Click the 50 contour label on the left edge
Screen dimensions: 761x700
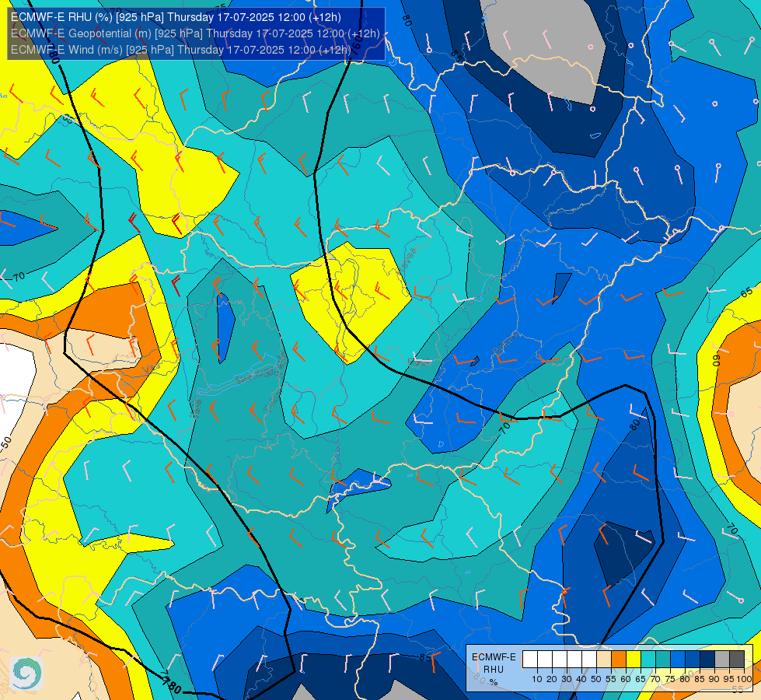[6, 442]
